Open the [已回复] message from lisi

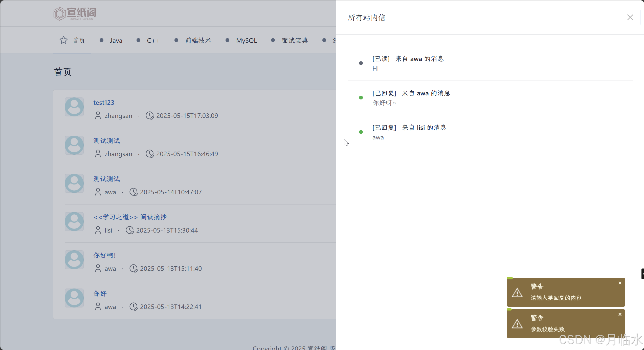(409, 128)
